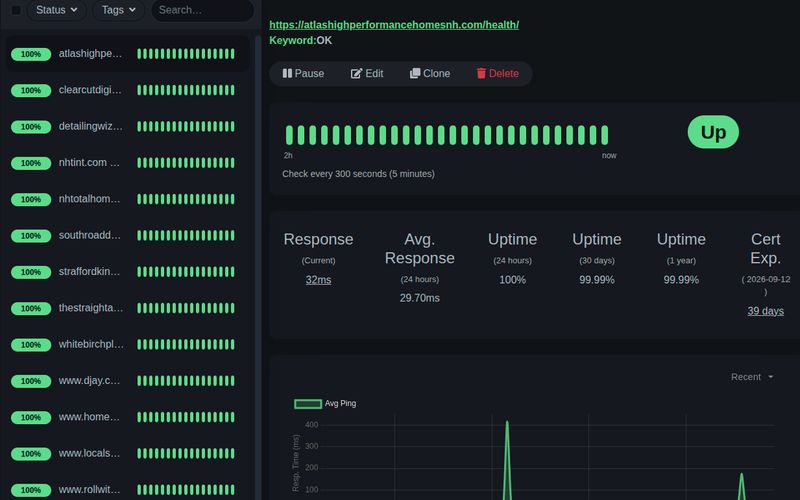Click the Clone copy icon

[x=415, y=73]
